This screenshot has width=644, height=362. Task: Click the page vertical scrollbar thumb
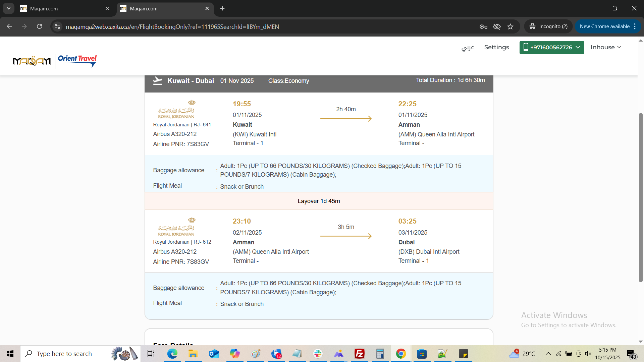click(x=641, y=198)
